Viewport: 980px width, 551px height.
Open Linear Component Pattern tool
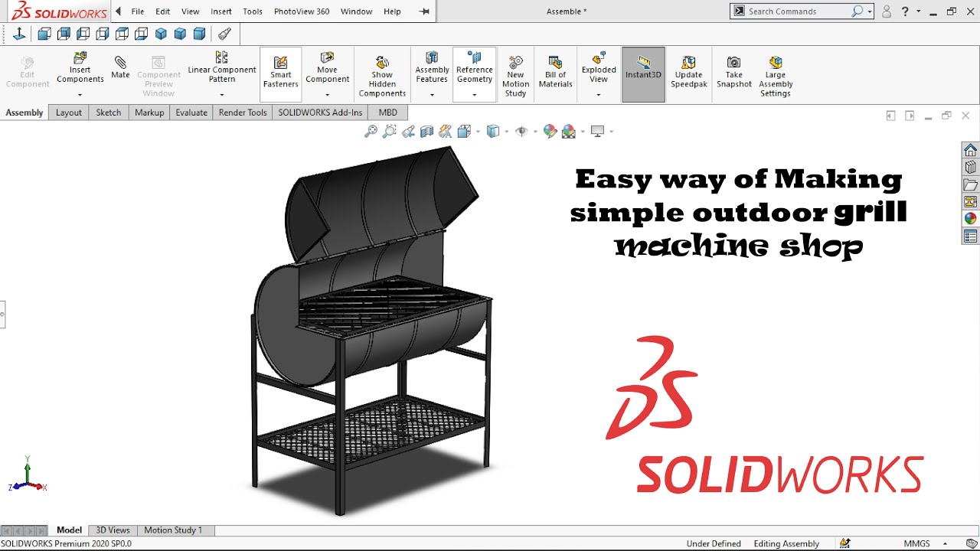221,67
